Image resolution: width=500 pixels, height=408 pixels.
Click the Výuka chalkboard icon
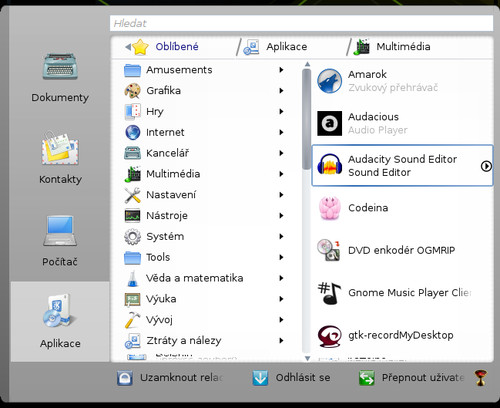click(132, 299)
